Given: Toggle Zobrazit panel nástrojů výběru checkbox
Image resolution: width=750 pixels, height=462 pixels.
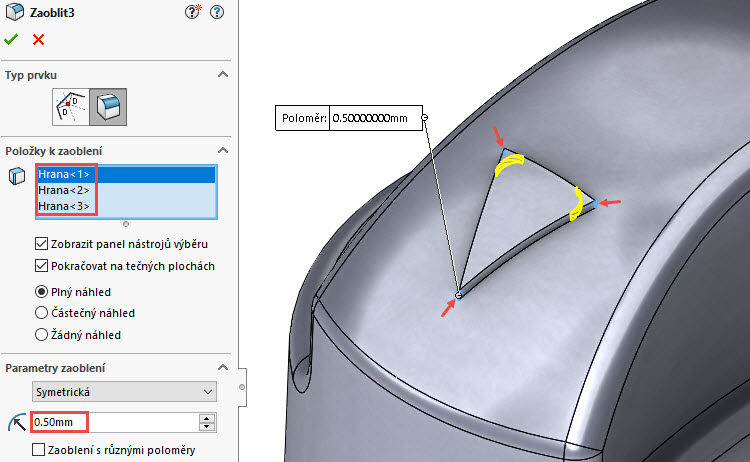Looking at the screenshot, I should tap(42, 244).
